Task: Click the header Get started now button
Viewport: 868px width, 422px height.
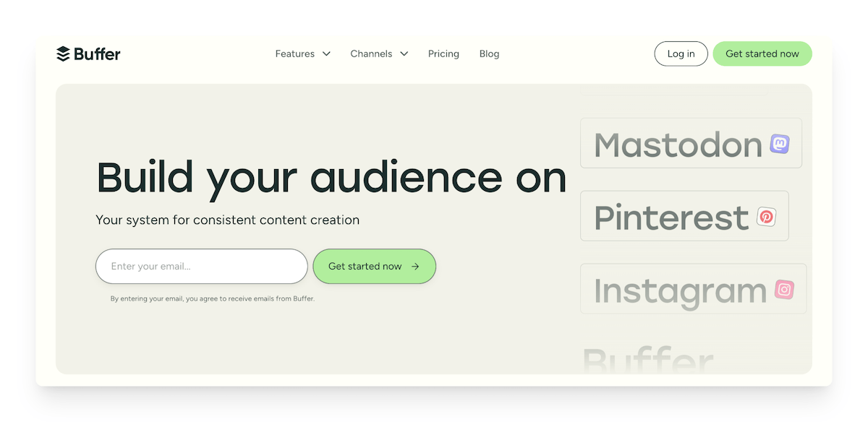Action: click(x=762, y=53)
